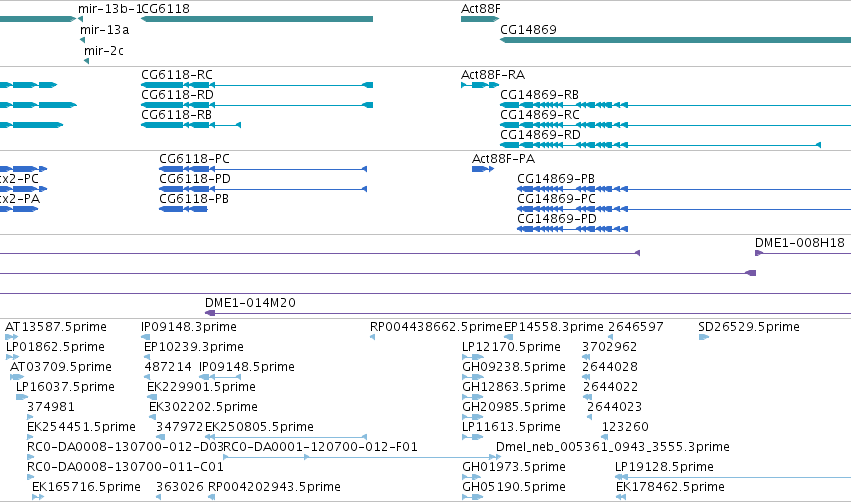Click the DME1-008H18 clone label
The height and width of the screenshot is (502, 851).
[799, 243]
